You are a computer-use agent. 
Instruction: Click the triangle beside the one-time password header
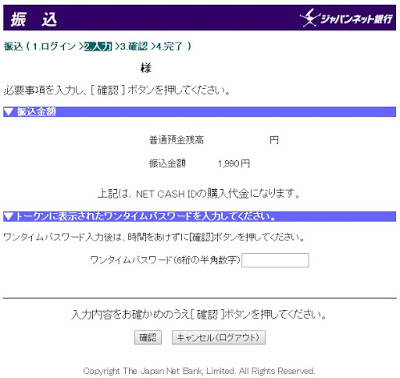click(9, 217)
